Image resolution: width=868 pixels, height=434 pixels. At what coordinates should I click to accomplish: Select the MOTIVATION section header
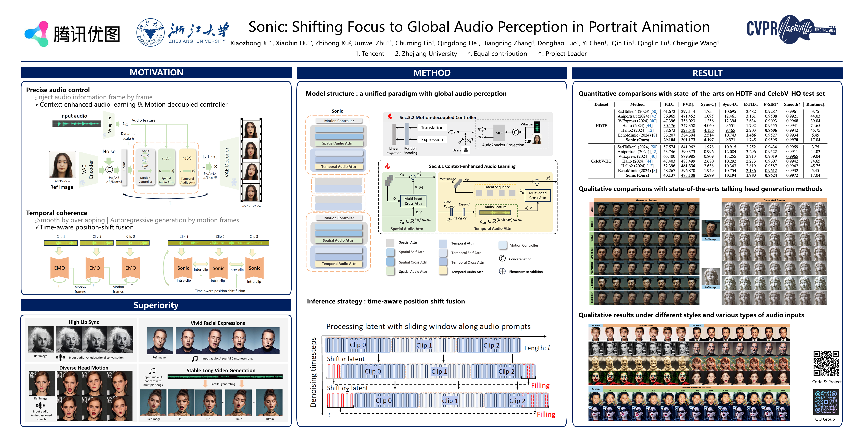[156, 73]
